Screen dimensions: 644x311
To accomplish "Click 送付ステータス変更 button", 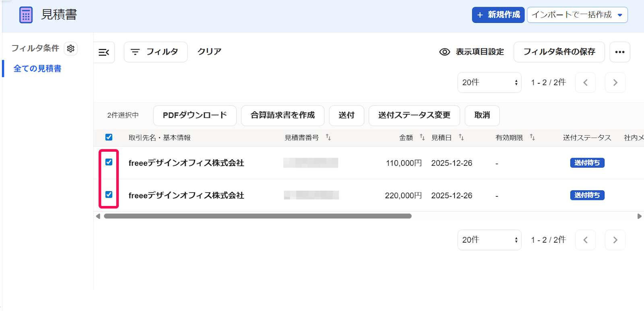I will (x=414, y=115).
